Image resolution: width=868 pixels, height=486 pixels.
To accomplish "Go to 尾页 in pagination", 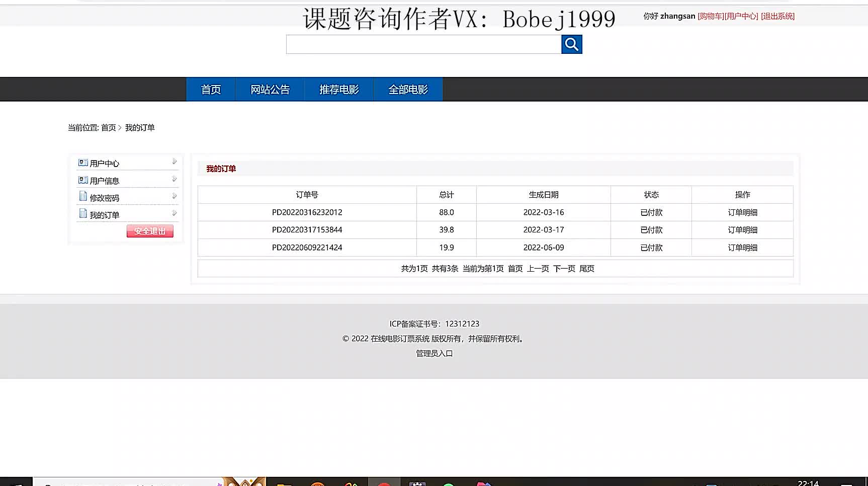I will pos(586,269).
